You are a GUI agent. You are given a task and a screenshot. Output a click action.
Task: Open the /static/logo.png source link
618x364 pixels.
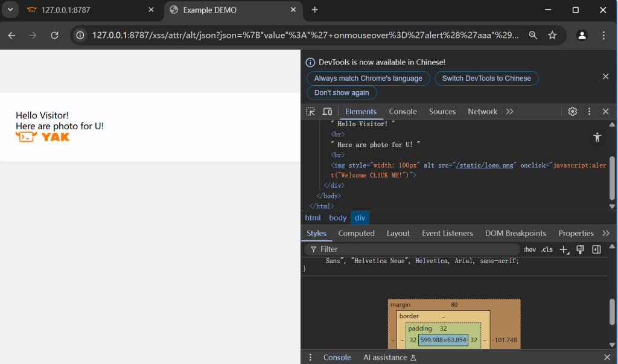[x=485, y=165]
